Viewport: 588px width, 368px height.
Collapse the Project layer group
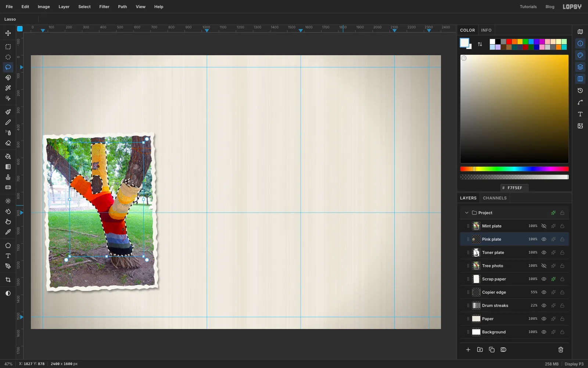467,213
